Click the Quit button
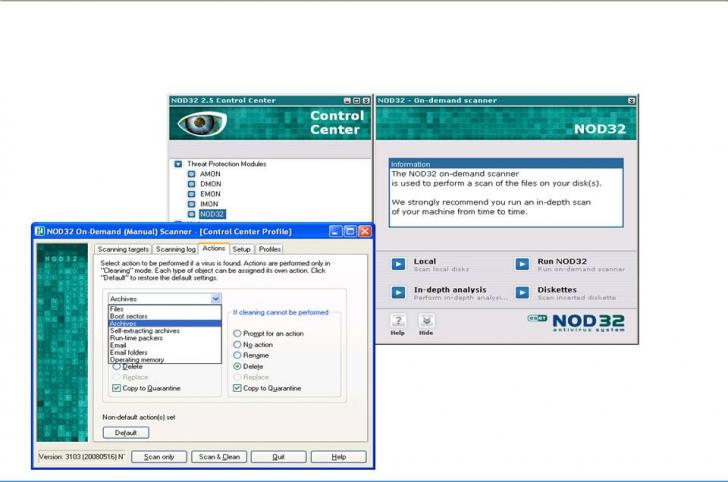This screenshot has width=728, height=482. coord(279,457)
